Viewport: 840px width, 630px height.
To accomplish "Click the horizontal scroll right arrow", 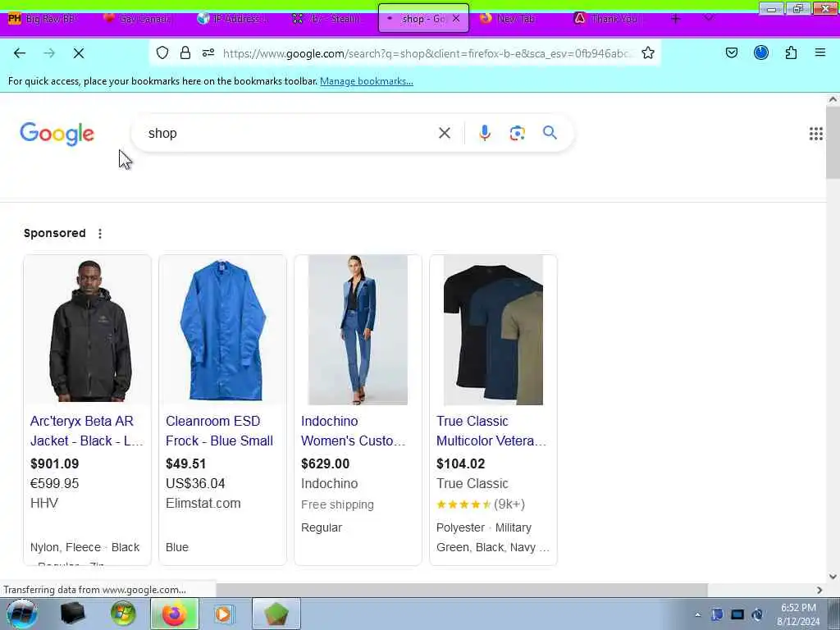I will pyautogui.click(x=819, y=591).
